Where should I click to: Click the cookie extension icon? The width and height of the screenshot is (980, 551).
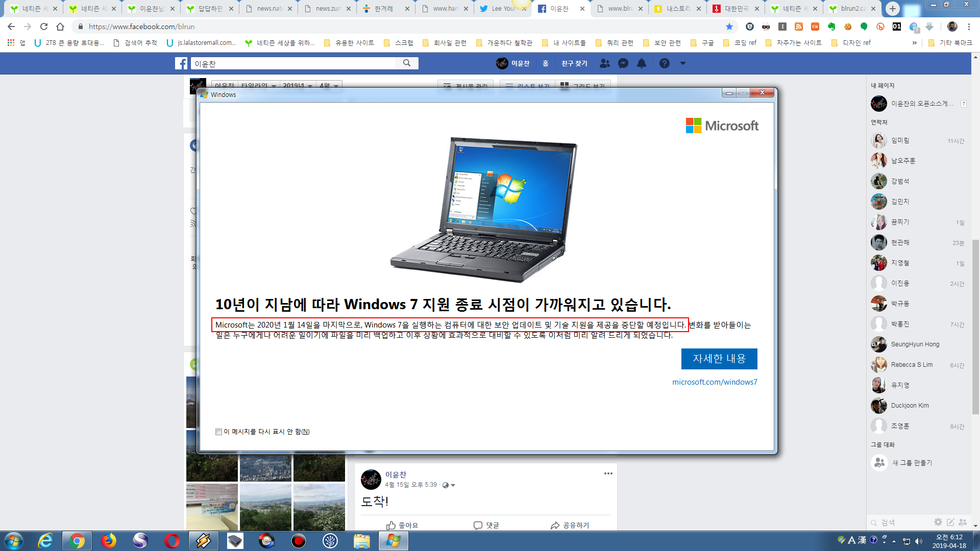pos(848,27)
